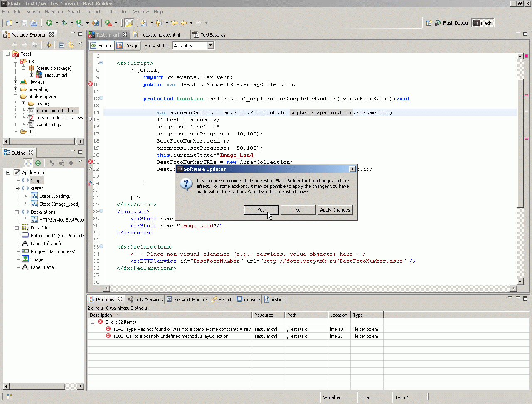Click the alphabetical sort icon in Outline
This screenshot has height=404, width=532.
51,163
